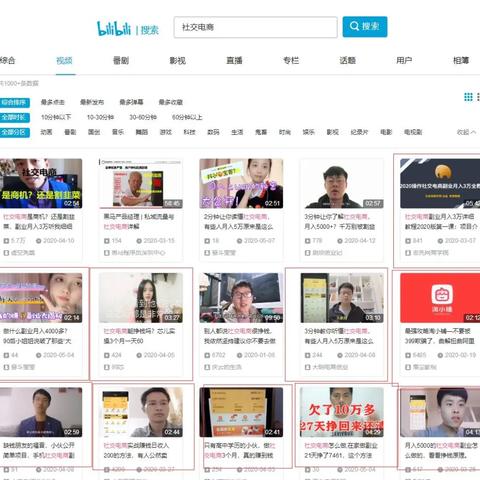Switch to grid view layout icon
Screen dimensions: 480x480
pos(468,97)
